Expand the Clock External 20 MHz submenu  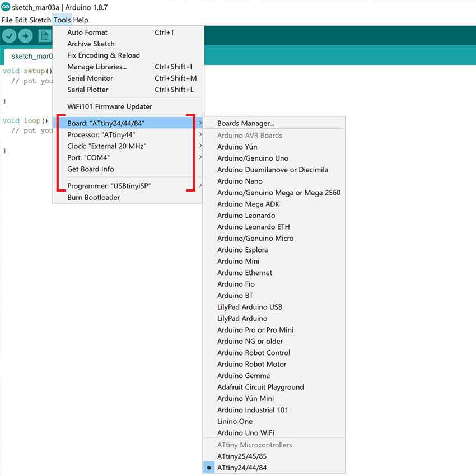[127, 146]
